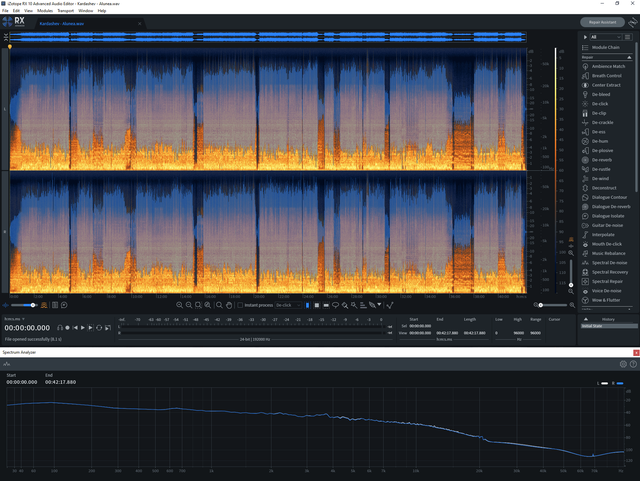Open the De-plosive module
Image resolution: width=640 pixels, height=481 pixels.
[598, 151]
